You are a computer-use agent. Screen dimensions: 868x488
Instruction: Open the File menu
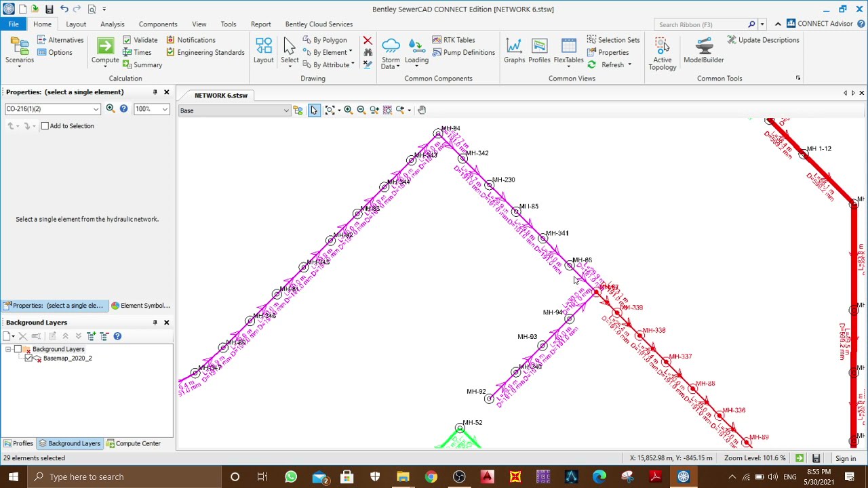coord(14,24)
